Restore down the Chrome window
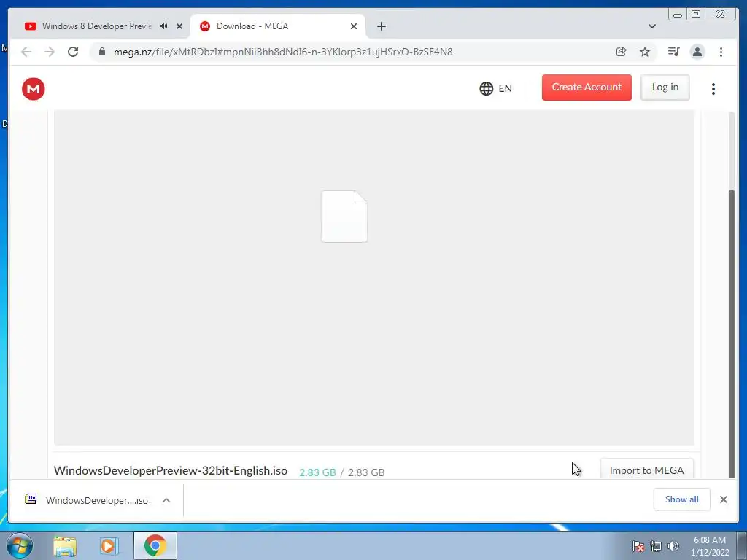This screenshot has height=560, width=747. 695,15
